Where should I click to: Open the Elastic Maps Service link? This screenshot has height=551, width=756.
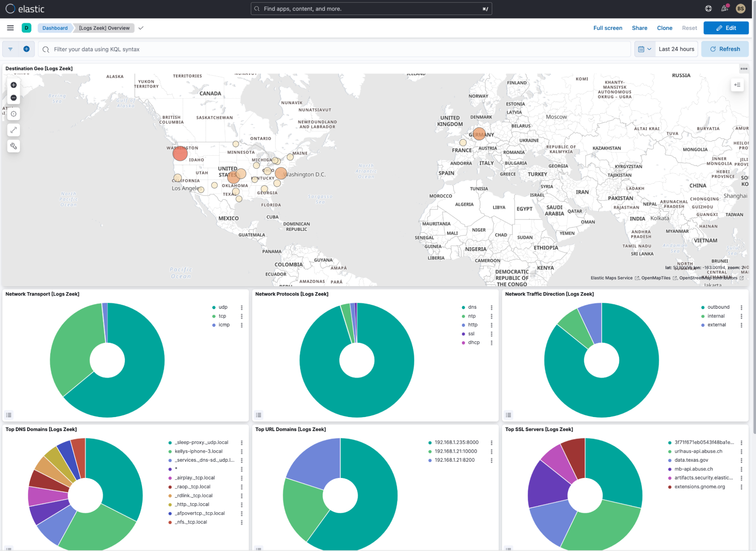[x=615, y=278]
